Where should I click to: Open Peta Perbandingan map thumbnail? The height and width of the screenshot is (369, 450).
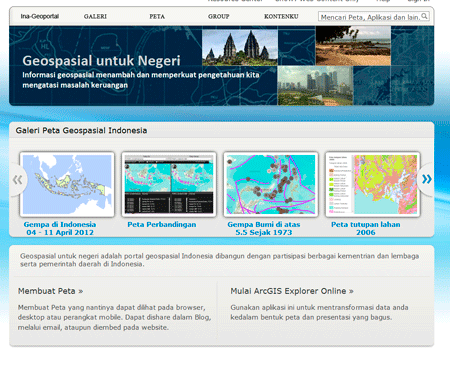click(x=169, y=184)
